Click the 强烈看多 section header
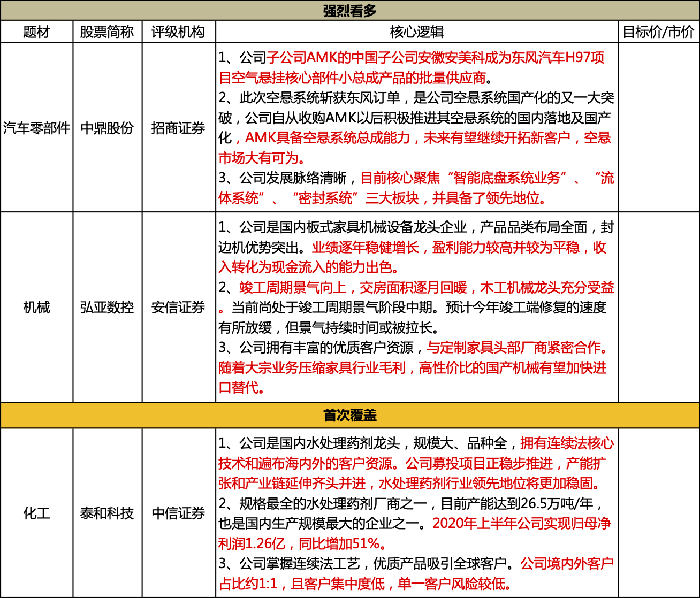This screenshot has height=598, width=700. coord(350,10)
